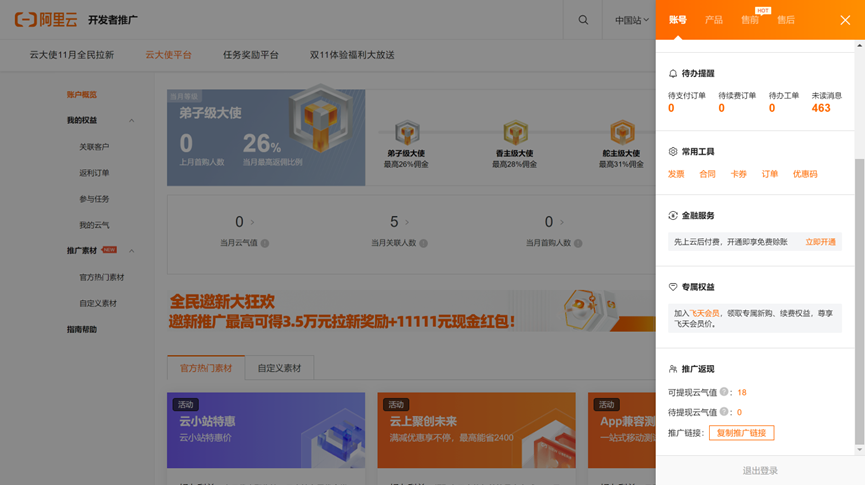The width and height of the screenshot is (865, 485).
Task: Click the bell icon next to 待办提醒
Action: point(672,73)
